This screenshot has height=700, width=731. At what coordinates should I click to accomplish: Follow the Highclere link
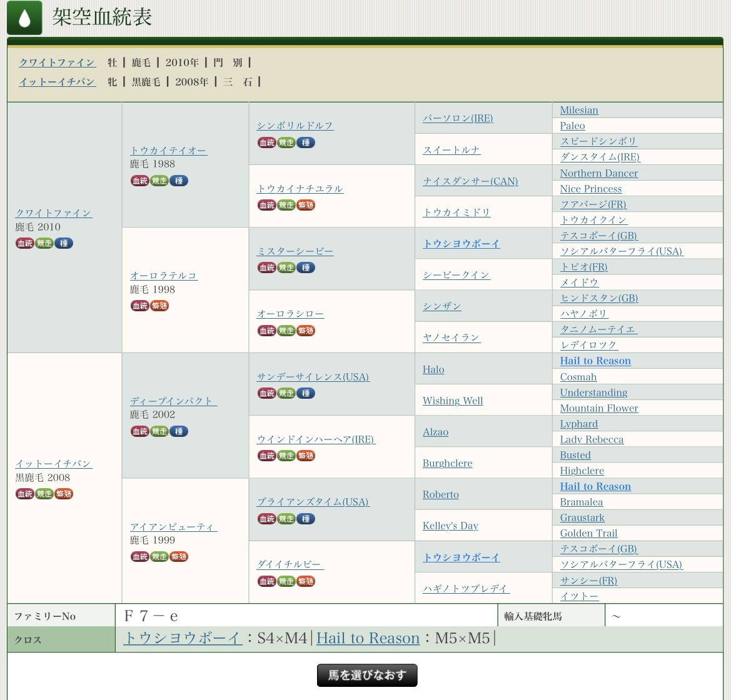pyautogui.click(x=582, y=471)
